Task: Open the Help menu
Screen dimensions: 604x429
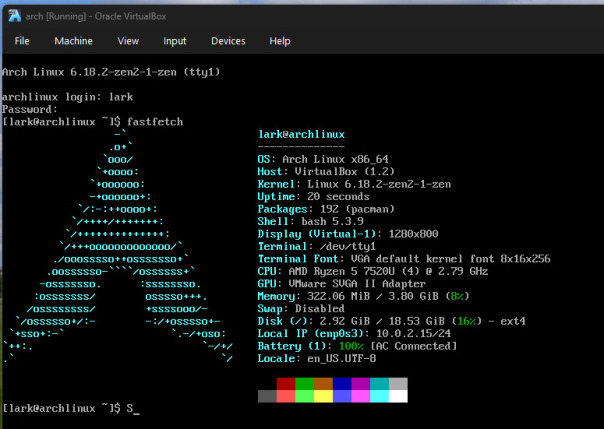Action: click(x=280, y=41)
